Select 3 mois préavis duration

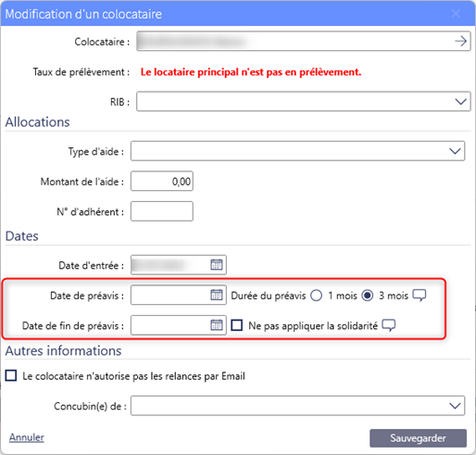tap(368, 296)
